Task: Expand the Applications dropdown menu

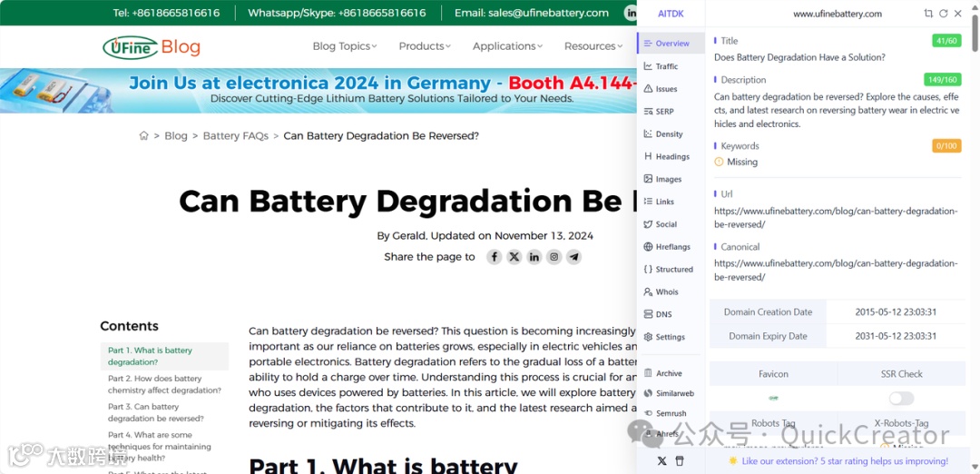Action: click(x=507, y=45)
